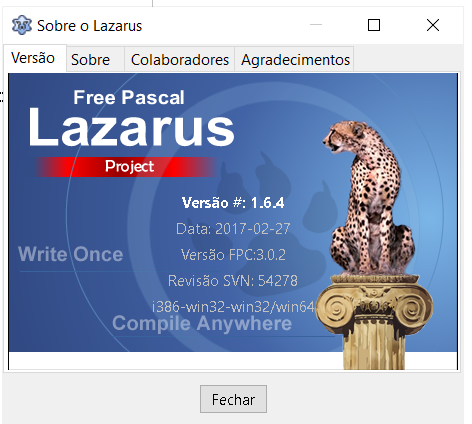Screen dimensions: 472x424
Task: Click the Compile Anywhere slogan
Action: coord(202,324)
